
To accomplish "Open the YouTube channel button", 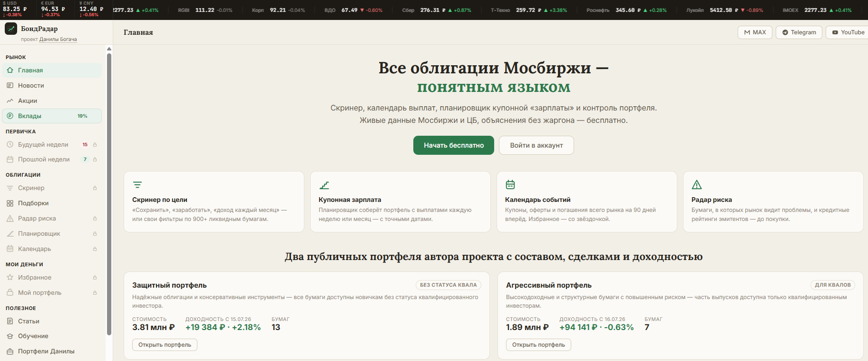I will point(848,32).
